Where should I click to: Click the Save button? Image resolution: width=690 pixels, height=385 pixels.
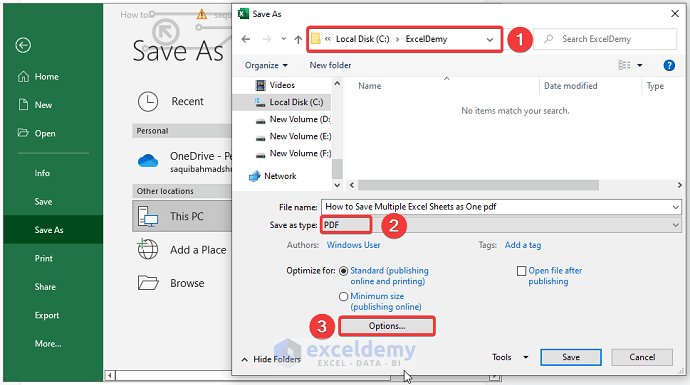(x=571, y=357)
